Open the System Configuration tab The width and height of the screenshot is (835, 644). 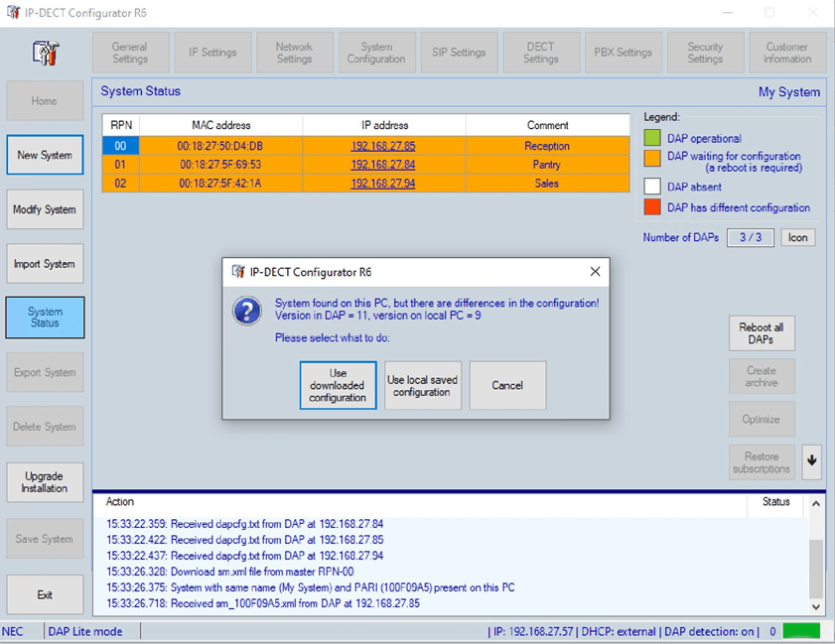click(376, 53)
